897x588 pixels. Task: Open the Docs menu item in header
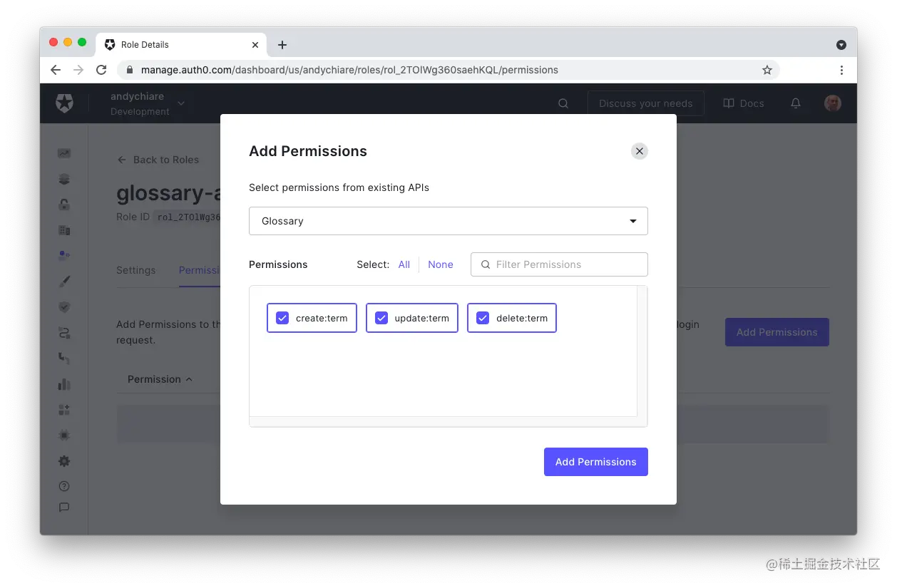[x=743, y=103]
